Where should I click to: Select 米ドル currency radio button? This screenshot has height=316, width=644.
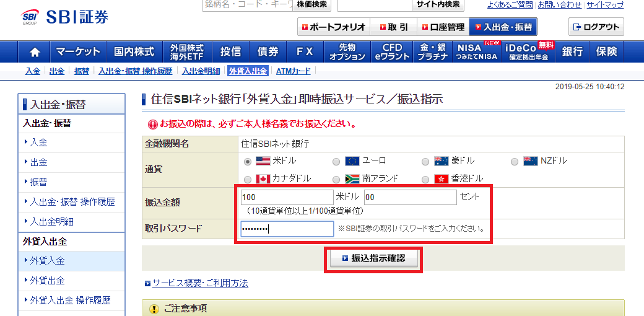(x=248, y=162)
